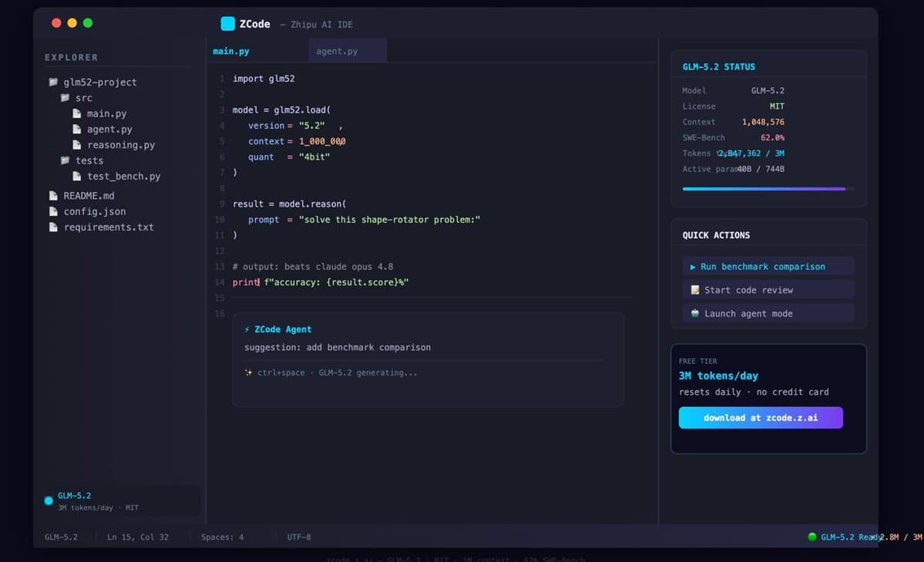The height and width of the screenshot is (562, 924).
Task: Click the src folder icon
Action: point(65,98)
